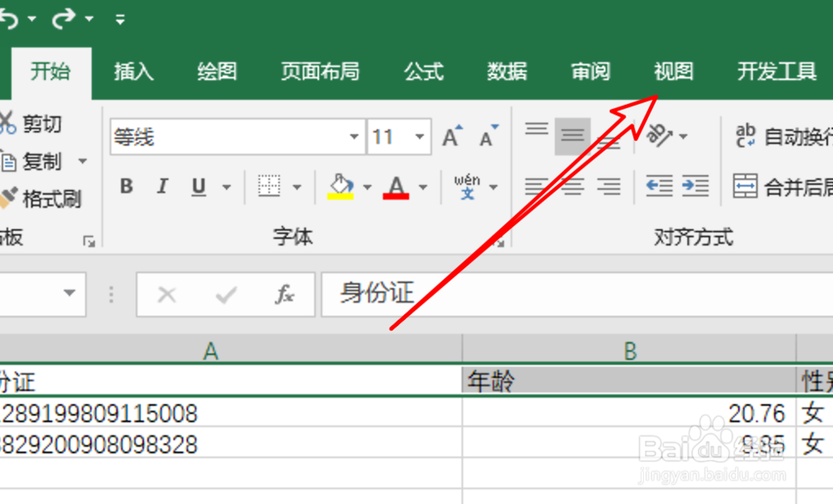Toggle Bold formatting

[125, 186]
